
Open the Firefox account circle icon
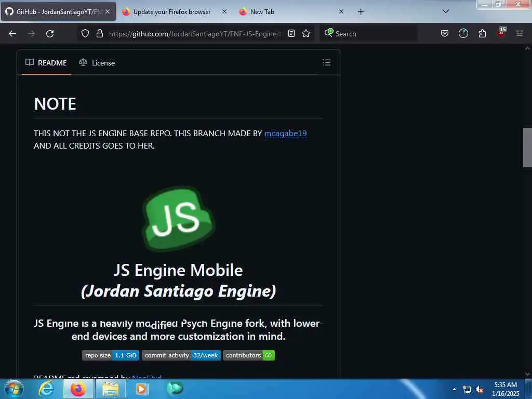tap(463, 33)
